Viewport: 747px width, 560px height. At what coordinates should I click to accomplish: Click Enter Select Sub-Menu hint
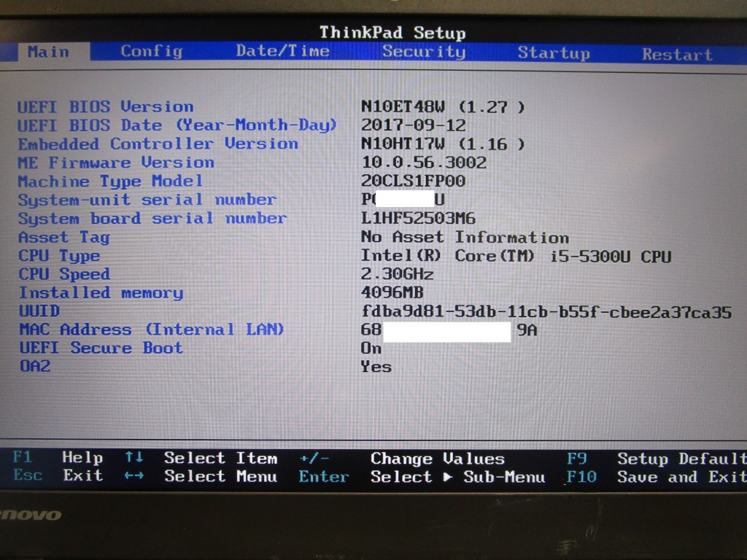[422, 477]
